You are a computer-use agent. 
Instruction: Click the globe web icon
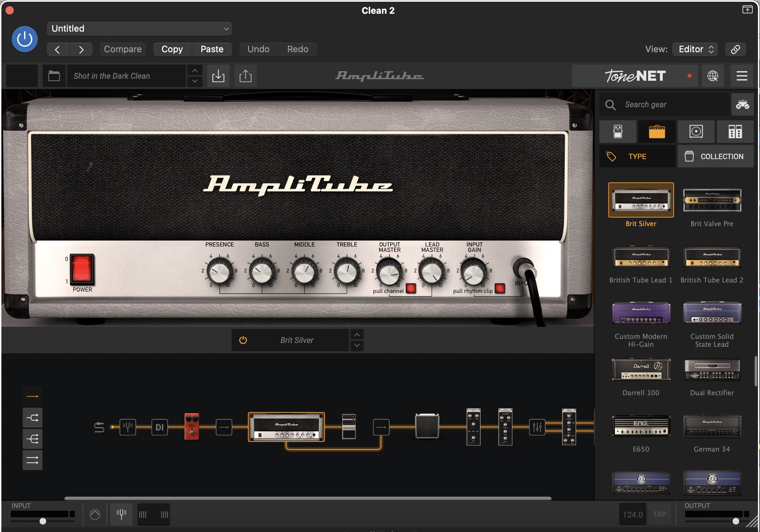click(x=713, y=76)
